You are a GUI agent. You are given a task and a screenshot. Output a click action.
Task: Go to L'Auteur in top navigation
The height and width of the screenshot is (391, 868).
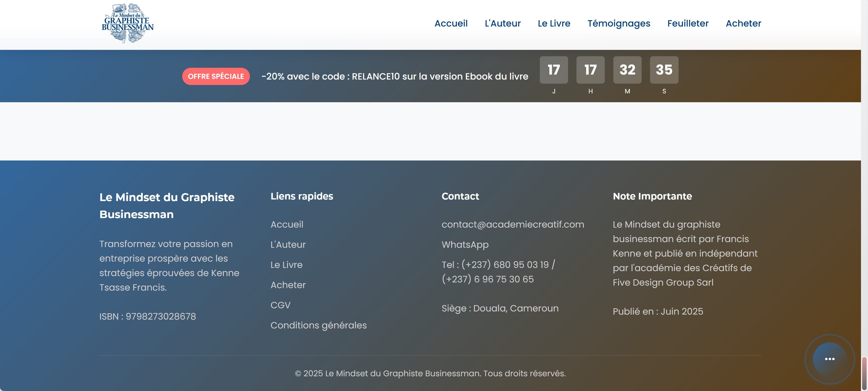[502, 23]
